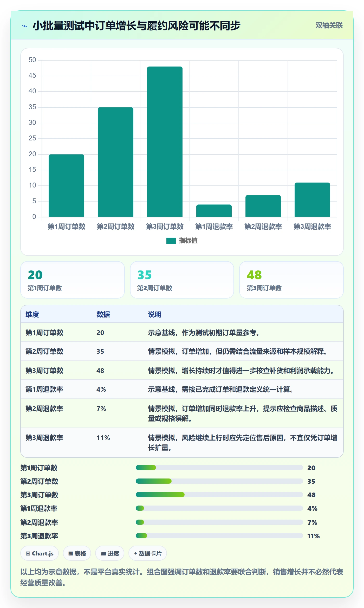Screen dimensions: 364x608
Task: Click the 说明 column header
Action: [x=155, y=314]
